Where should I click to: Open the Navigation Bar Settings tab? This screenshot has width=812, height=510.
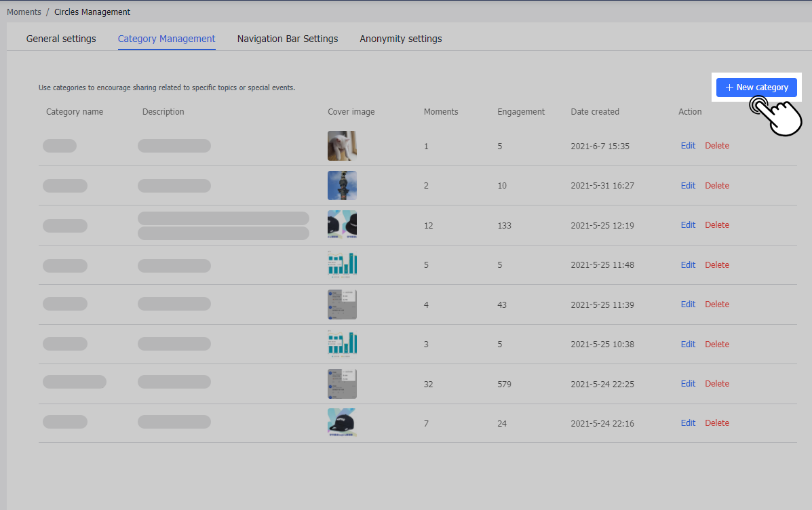[288, 39]
